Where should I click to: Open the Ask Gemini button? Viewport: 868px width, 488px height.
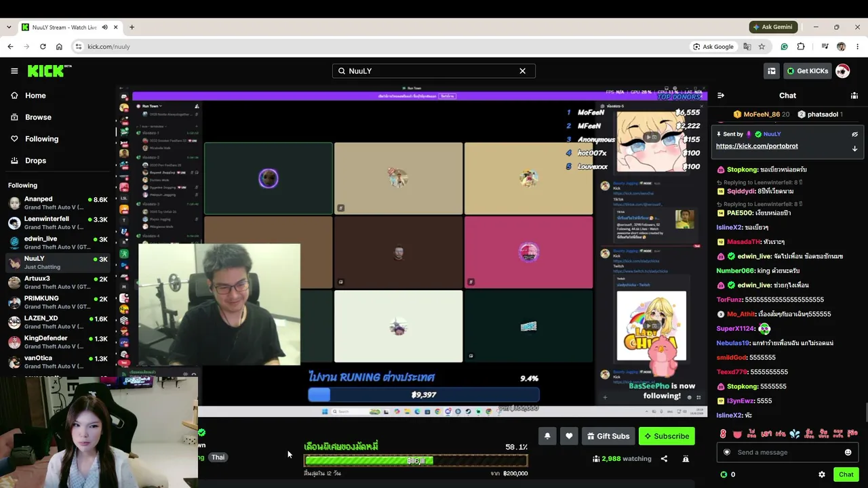(773, 27)
